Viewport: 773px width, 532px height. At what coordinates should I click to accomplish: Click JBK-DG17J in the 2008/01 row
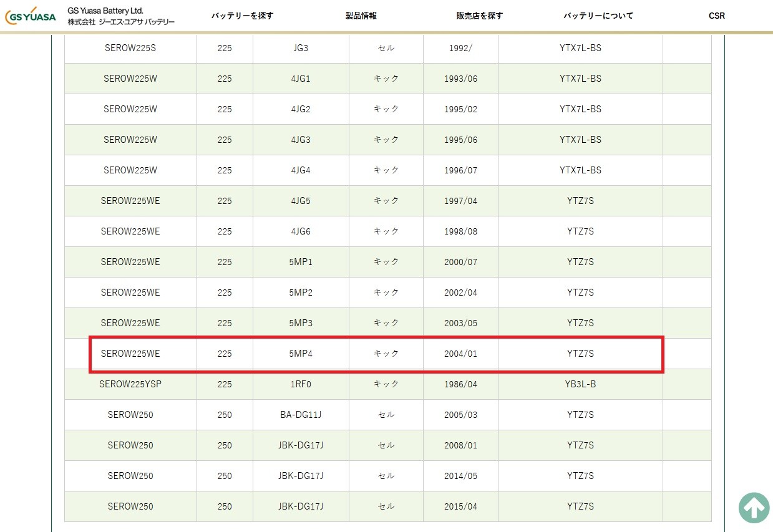[301, 445]
